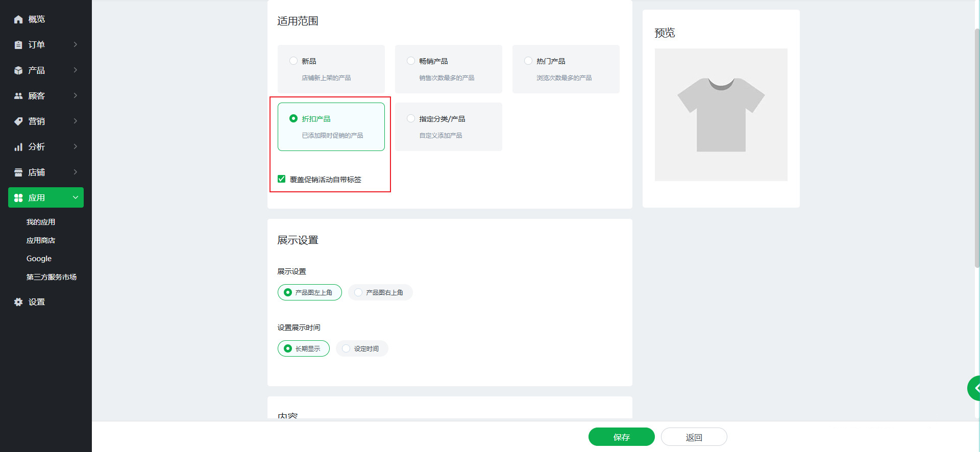Click the bar chart icon for 分析

coord(18,147)
